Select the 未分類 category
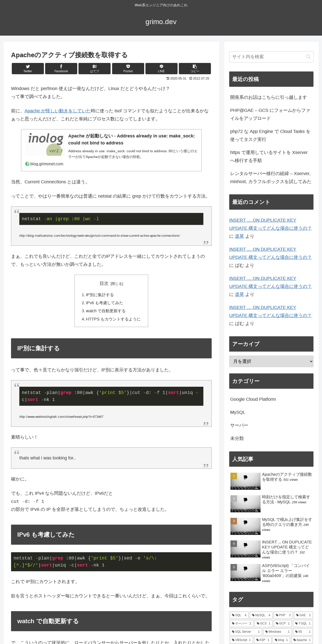Image resolution: width=322 pixels, height=644 pixels. (x=237, y=438)
